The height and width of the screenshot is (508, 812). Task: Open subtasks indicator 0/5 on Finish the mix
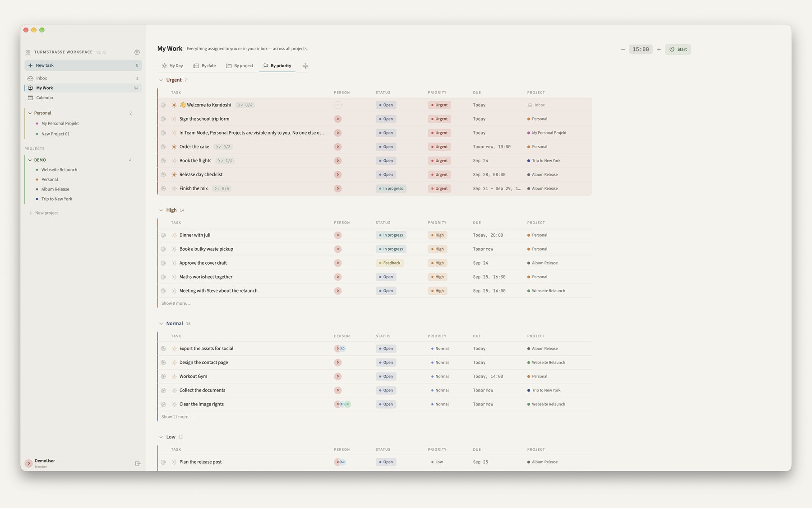(222, 189)
